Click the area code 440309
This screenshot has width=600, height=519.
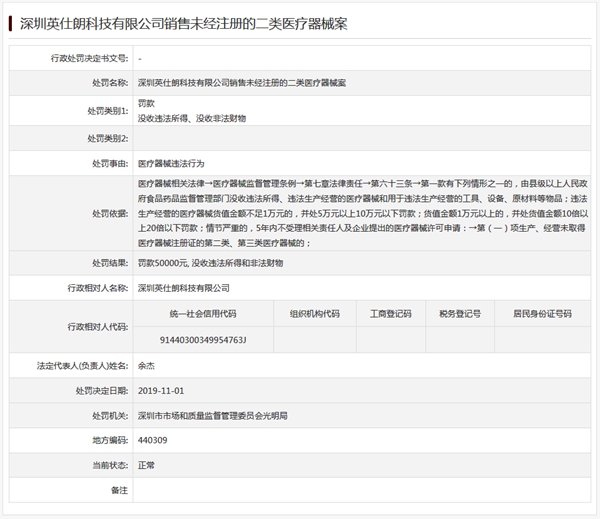[x=152, y=440]
